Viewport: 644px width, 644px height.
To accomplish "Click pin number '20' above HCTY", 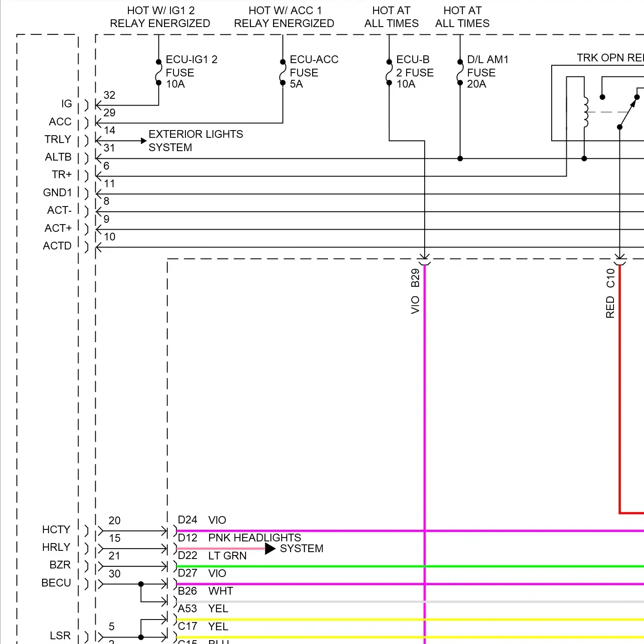I will (115, 520).
